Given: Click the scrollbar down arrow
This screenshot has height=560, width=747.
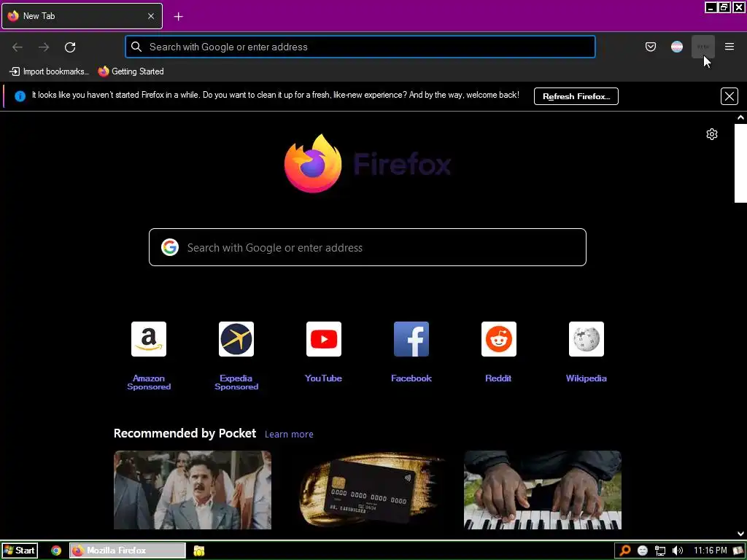Looking at the screenshot, I should [x=740, y=534].
